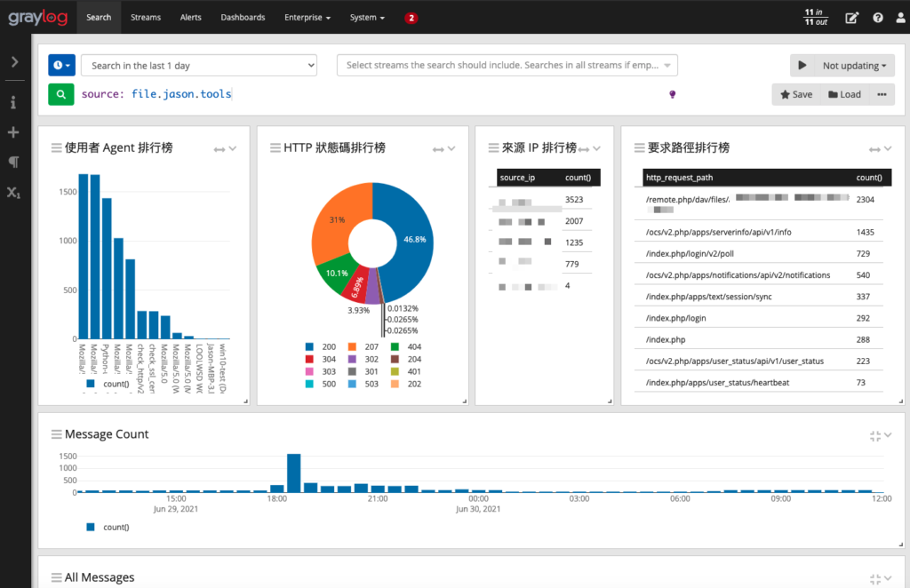Grab the HTTP status widget drag handle
The height and width of the screenshot is (588, 910).
[275, 147]
